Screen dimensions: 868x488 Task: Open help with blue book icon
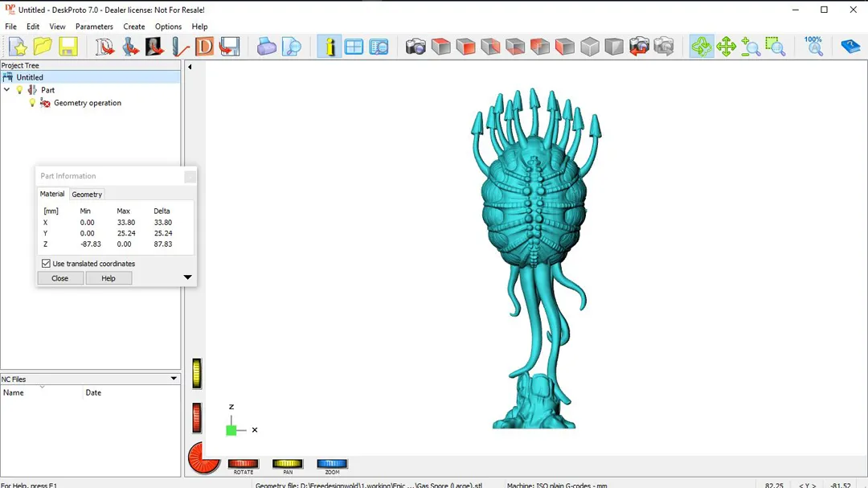tap(850, 47)
